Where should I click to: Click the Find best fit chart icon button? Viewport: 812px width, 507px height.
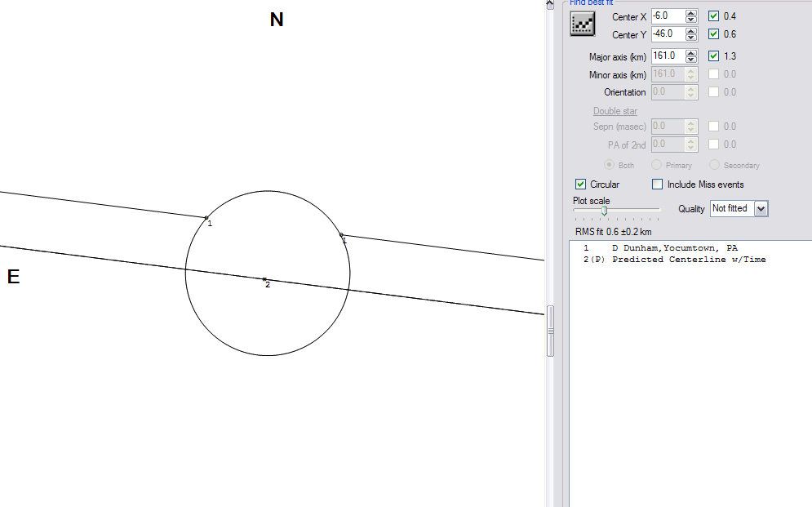582,24
